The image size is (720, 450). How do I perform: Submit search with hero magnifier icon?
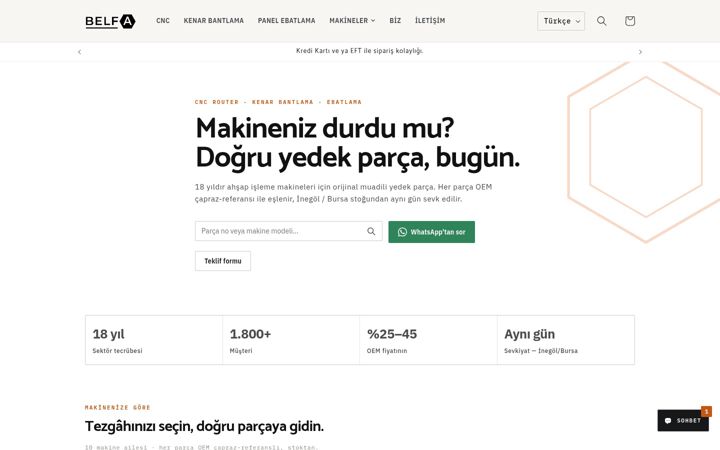click(x=371, y=231)
